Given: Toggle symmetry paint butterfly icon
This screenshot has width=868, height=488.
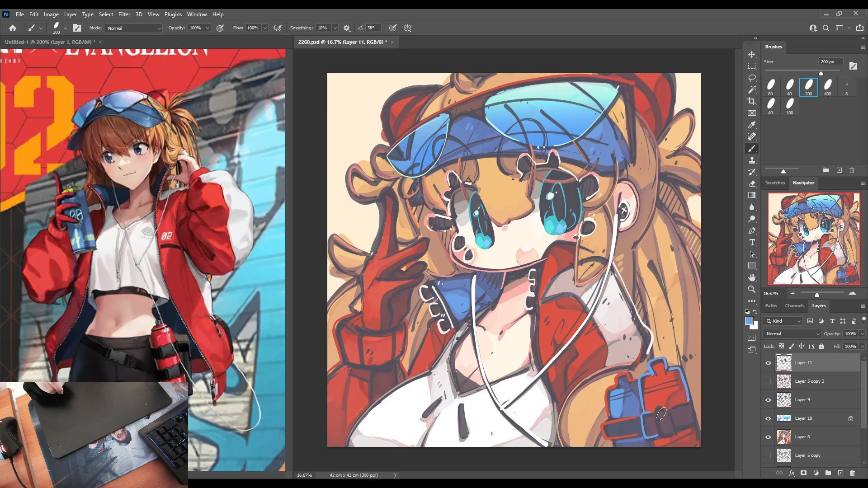Looking at the screenshot, I should [407, 28].
